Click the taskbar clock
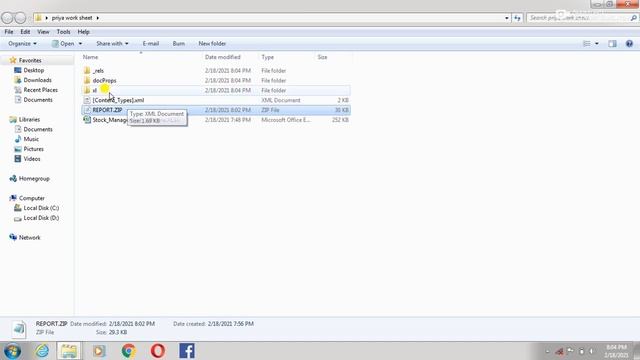 coord(616,351)
